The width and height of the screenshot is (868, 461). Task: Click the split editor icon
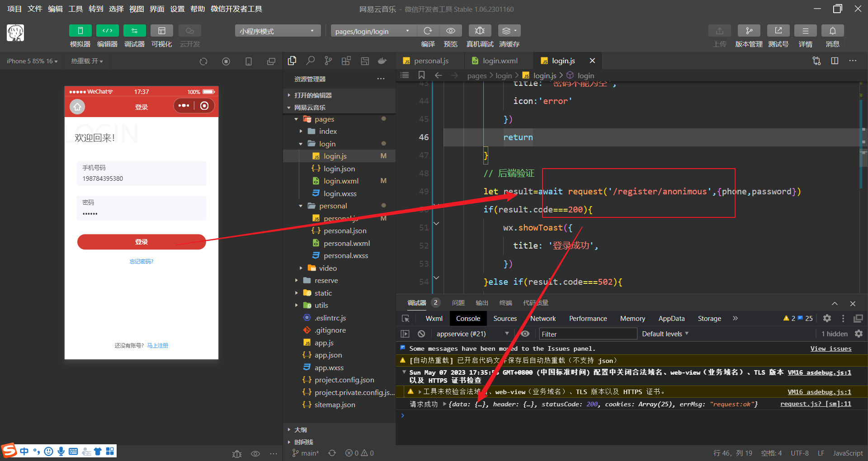(x=835, y=61)
